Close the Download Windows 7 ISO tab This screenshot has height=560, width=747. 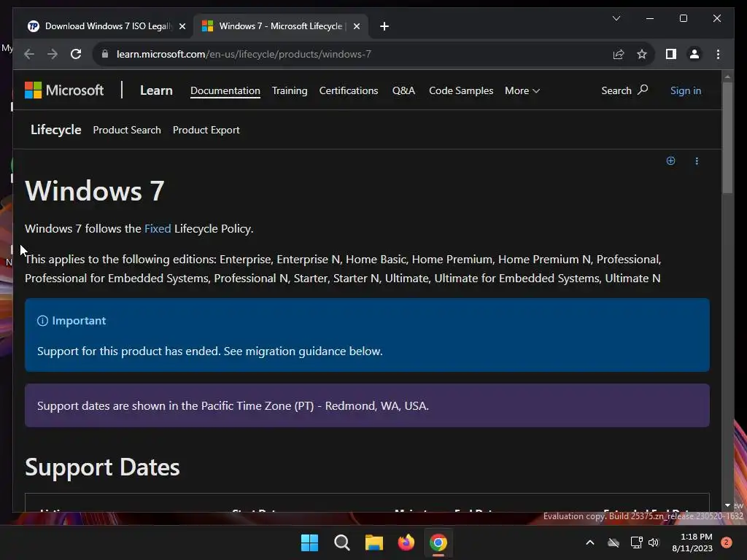click(182, 27)
